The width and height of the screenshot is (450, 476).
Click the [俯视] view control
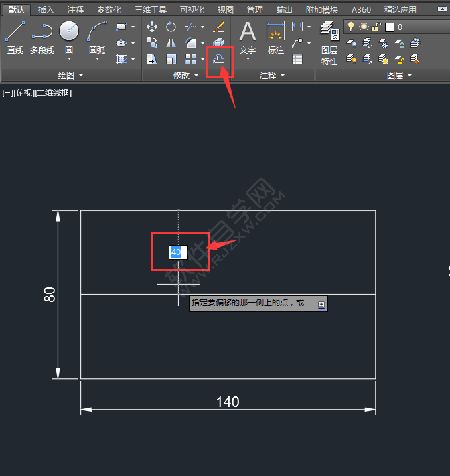point(24,93)
